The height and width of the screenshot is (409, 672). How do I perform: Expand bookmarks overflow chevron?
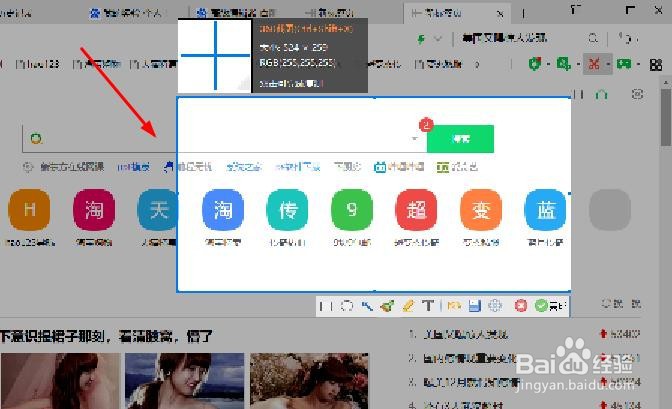[x=477, y=65]
